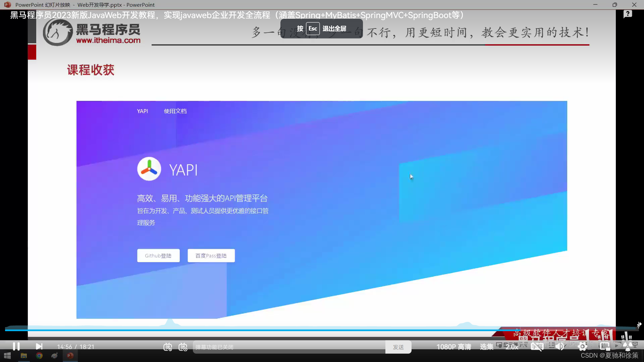Click the video progress bar
This screenshot has width=644, height=362.
(x=321, y=330)
